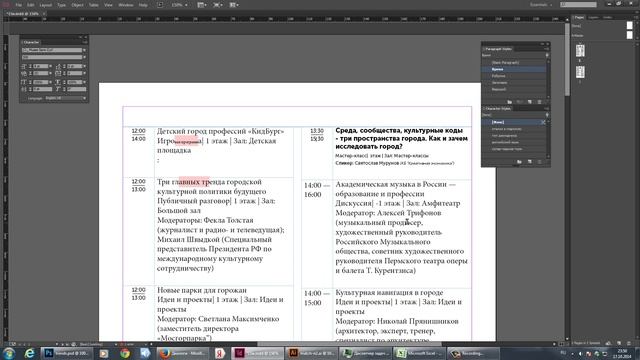Screen dimensions: 640x360
Task: Open the View Options dropdown icon
Action: (x=201, y=5)
